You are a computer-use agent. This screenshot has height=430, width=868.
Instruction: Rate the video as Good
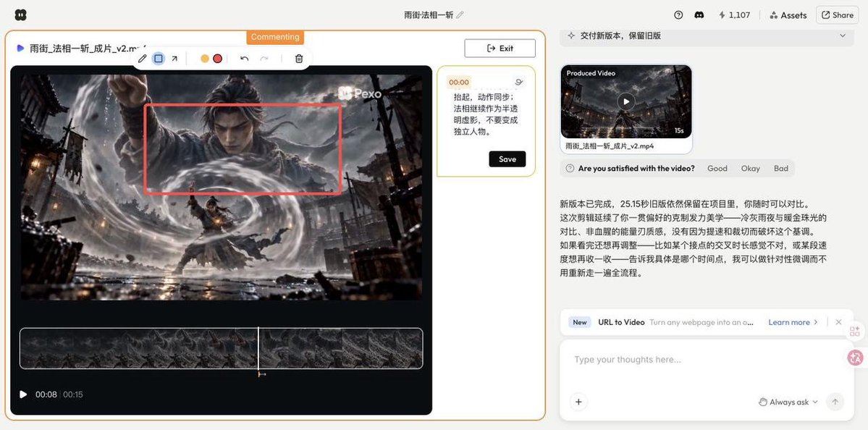point(717,168)
